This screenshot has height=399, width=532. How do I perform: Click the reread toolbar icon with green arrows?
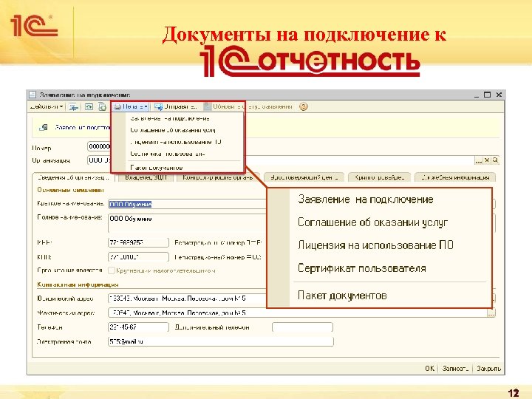click(89, 107)
